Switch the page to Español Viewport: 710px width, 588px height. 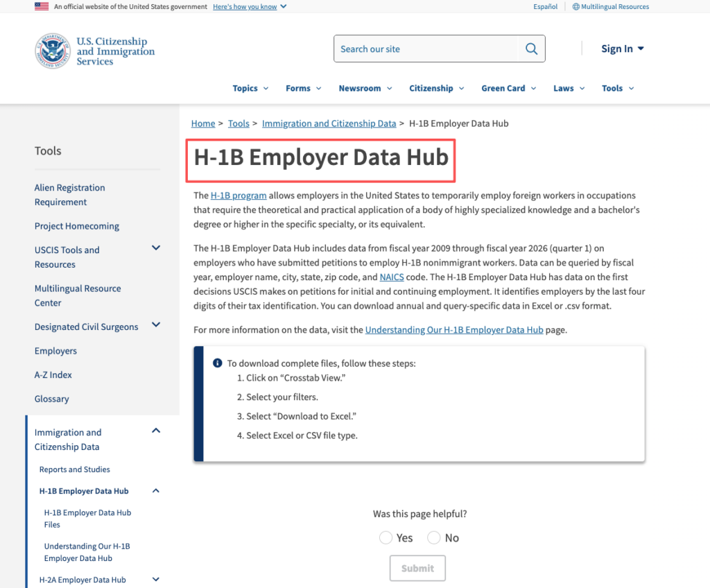tap(545, 6)
